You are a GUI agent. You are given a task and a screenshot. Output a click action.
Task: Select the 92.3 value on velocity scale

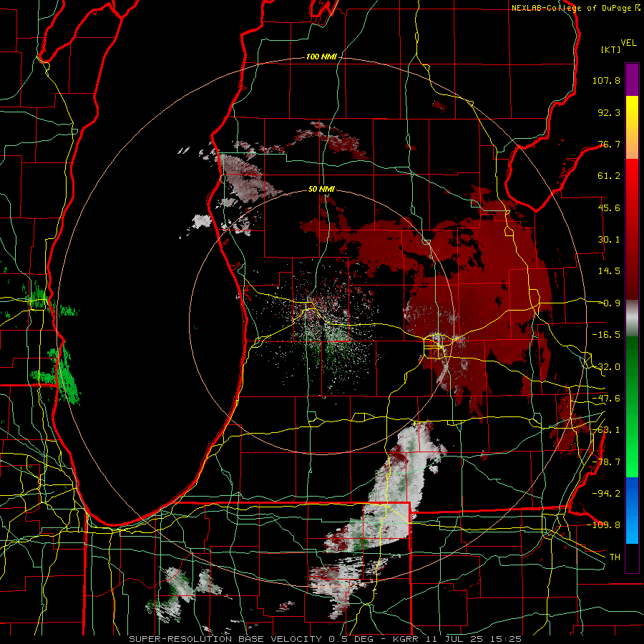609,112
